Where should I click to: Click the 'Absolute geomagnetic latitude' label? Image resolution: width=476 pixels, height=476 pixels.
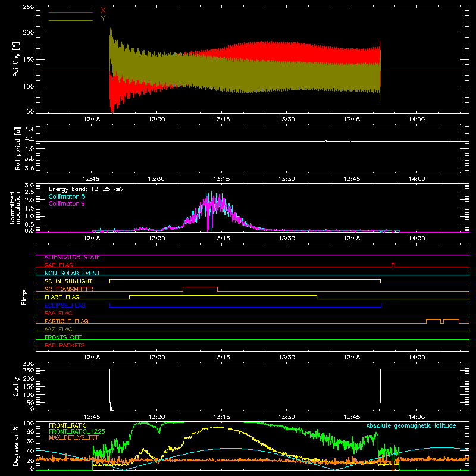[411, 426]
